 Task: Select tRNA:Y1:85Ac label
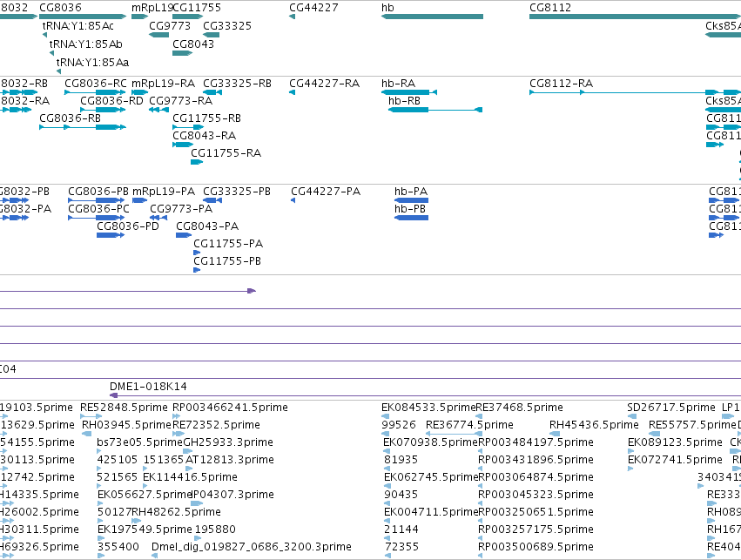click(78, 25)
